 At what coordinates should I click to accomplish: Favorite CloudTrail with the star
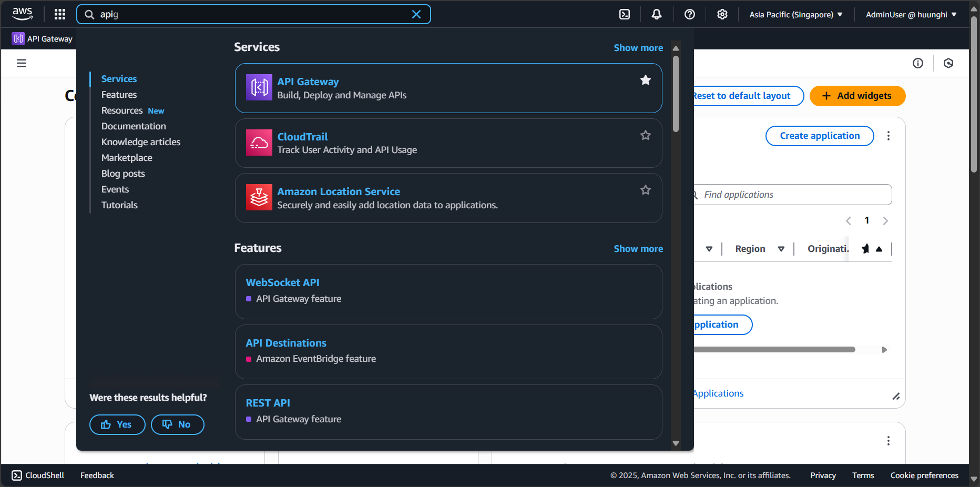646,135
